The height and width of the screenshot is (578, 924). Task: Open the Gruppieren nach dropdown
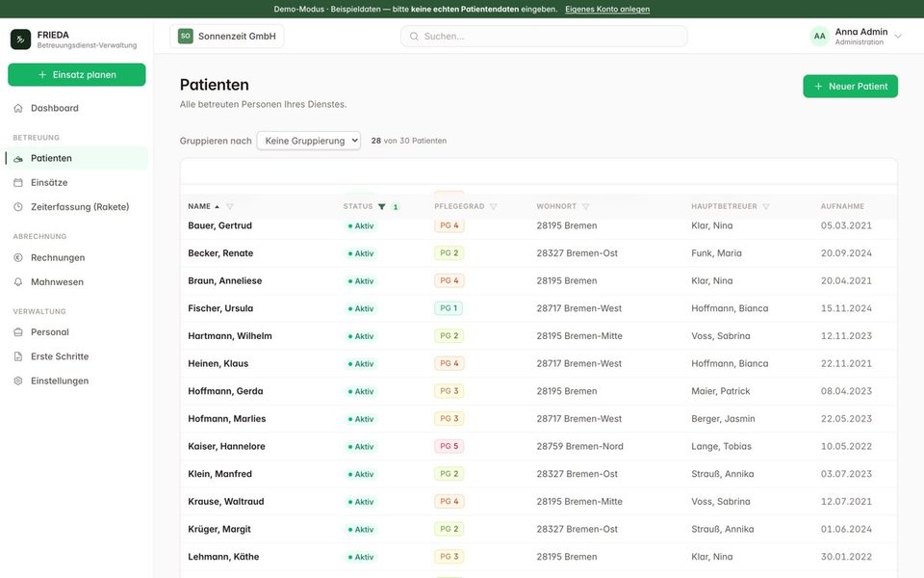309,141
